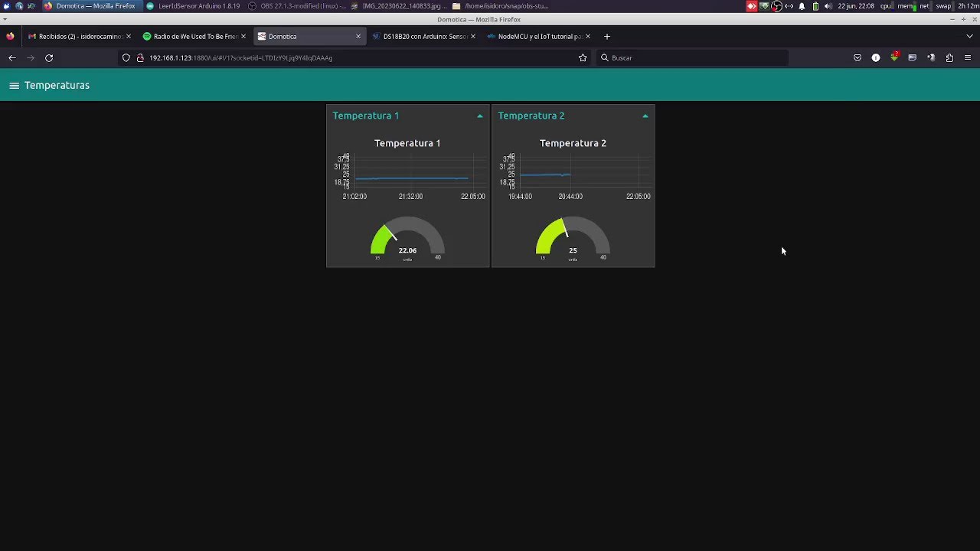Collapse the Temperatura 2 group
The width and height of the screenshot is (980, 551).
645,116
